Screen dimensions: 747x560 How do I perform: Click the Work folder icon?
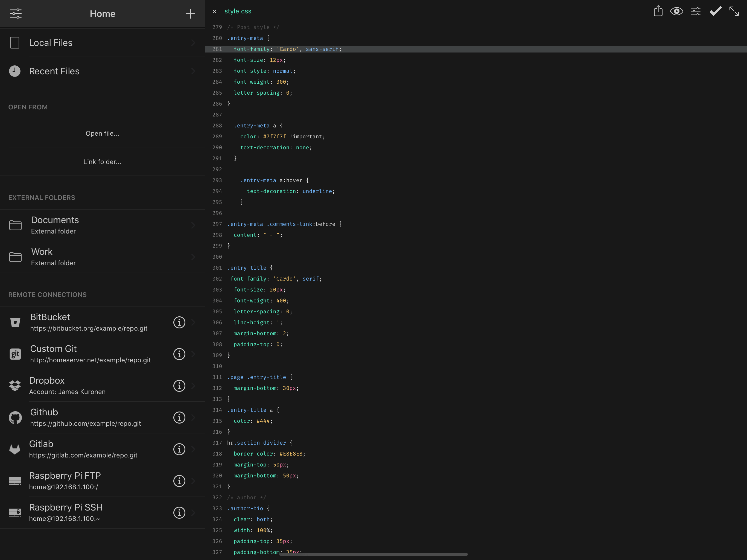[15, 257]
